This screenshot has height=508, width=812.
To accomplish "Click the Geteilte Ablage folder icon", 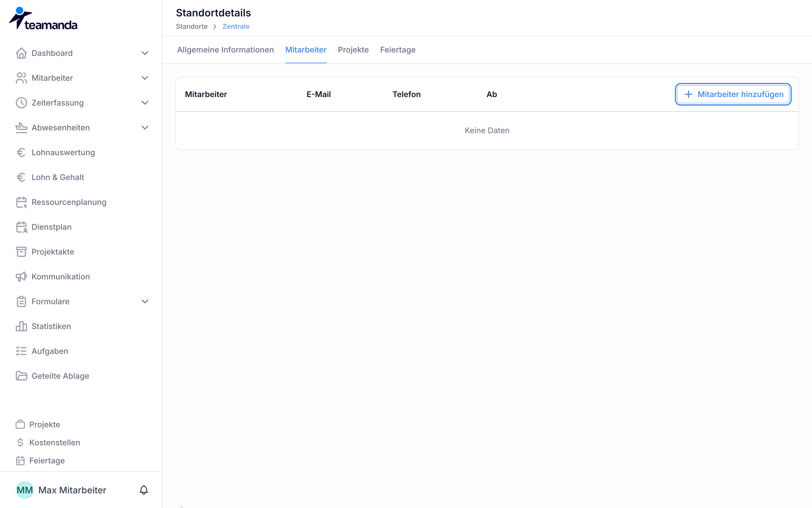I will 21,376.
